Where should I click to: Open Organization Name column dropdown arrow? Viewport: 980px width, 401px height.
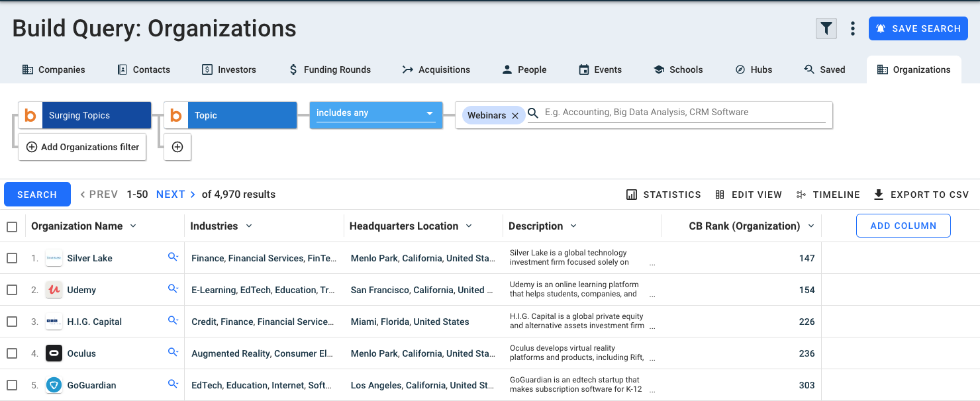click(x=133, y=226)
